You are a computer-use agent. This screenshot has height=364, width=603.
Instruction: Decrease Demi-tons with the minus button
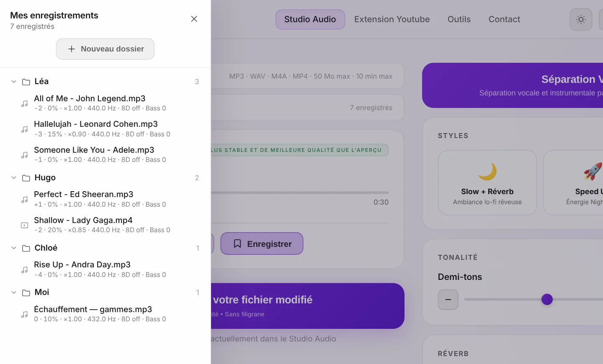coord(448,300)
